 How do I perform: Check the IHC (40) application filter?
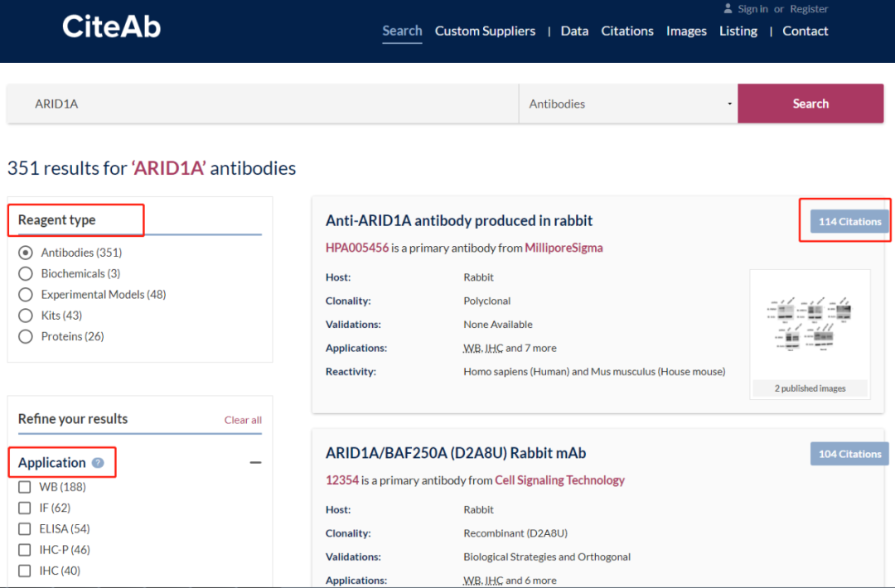click(x=25, y=571)
